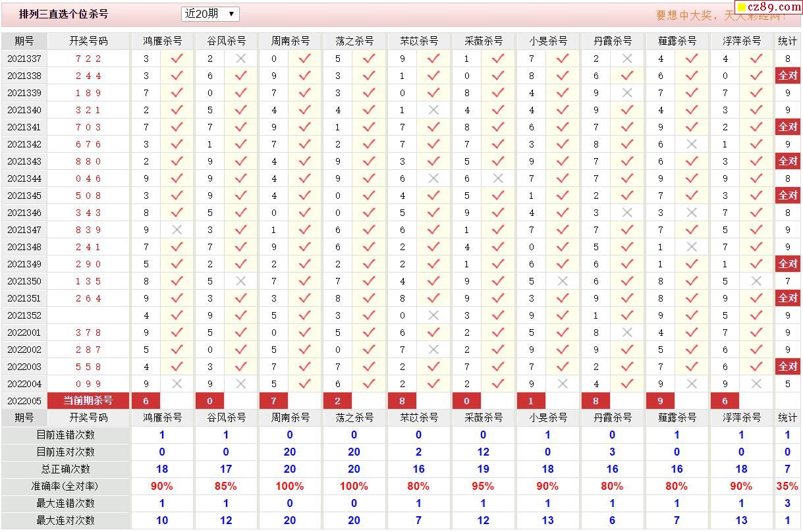Click the red 当前期杀号 label

click(x=88, y=401)
